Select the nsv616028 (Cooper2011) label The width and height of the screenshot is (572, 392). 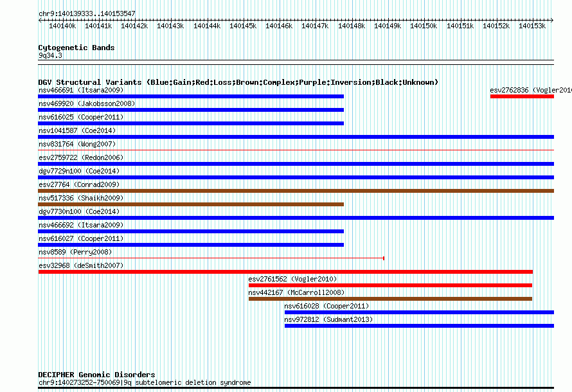tap(327, 306)
